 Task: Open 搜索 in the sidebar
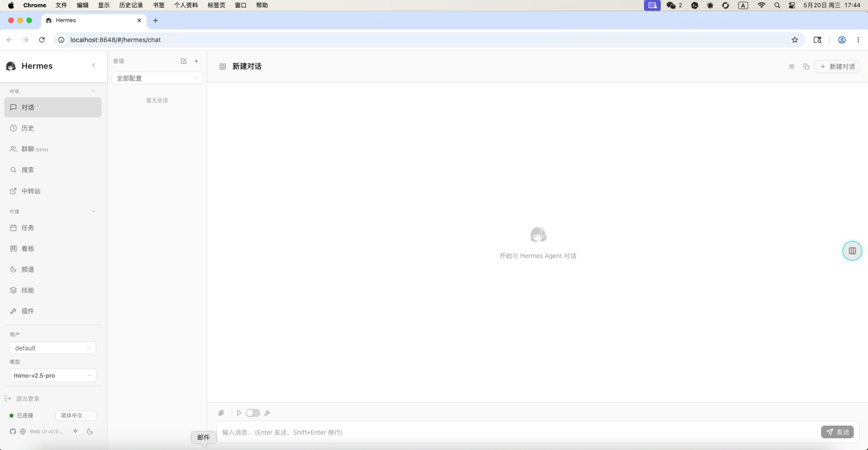[53, 170]
